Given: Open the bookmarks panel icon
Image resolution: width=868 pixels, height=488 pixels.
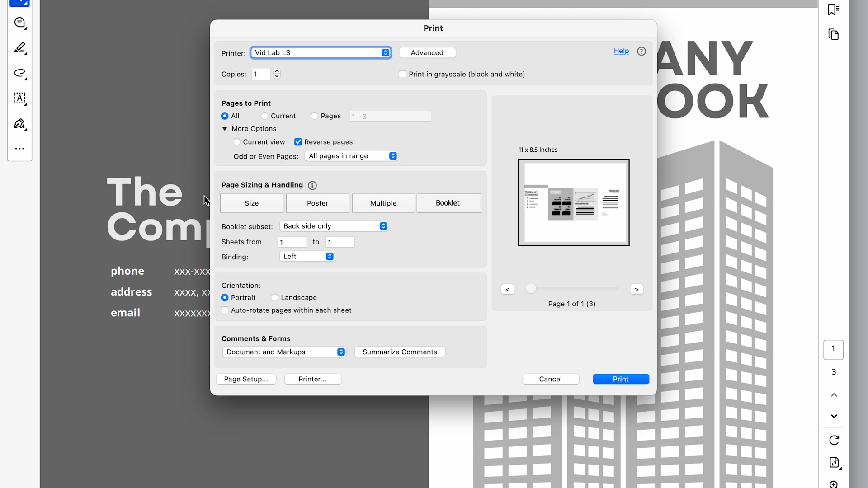Looking at the screenshot, I should (x=833, y=9).
